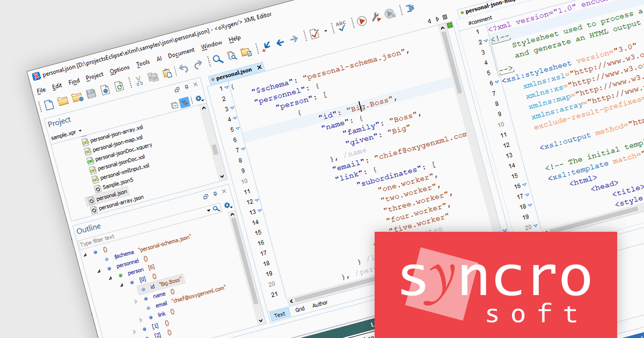This screenshot has height=338, width=644.
Task: Pin the Outline panel
Action: (x=216, y=194)
